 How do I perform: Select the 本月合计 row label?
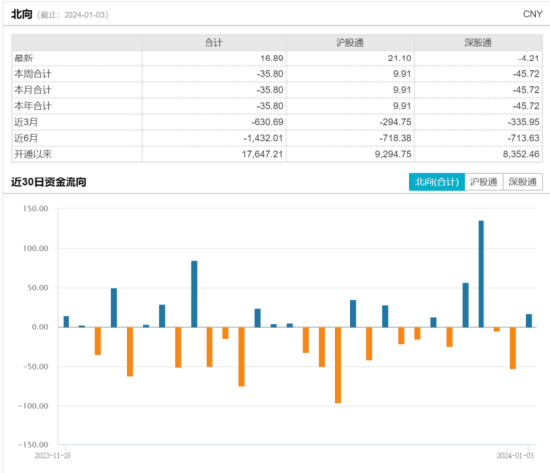pos(33,90)
